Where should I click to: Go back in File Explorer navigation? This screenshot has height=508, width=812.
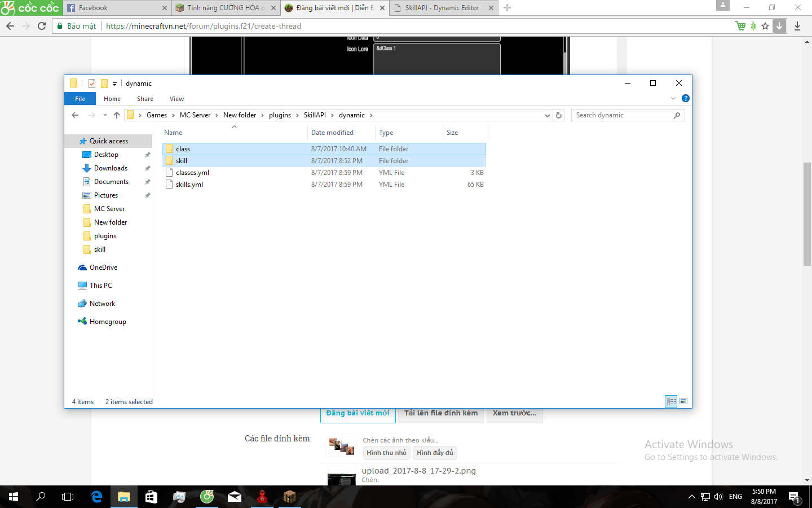click(x=75, y=115)
